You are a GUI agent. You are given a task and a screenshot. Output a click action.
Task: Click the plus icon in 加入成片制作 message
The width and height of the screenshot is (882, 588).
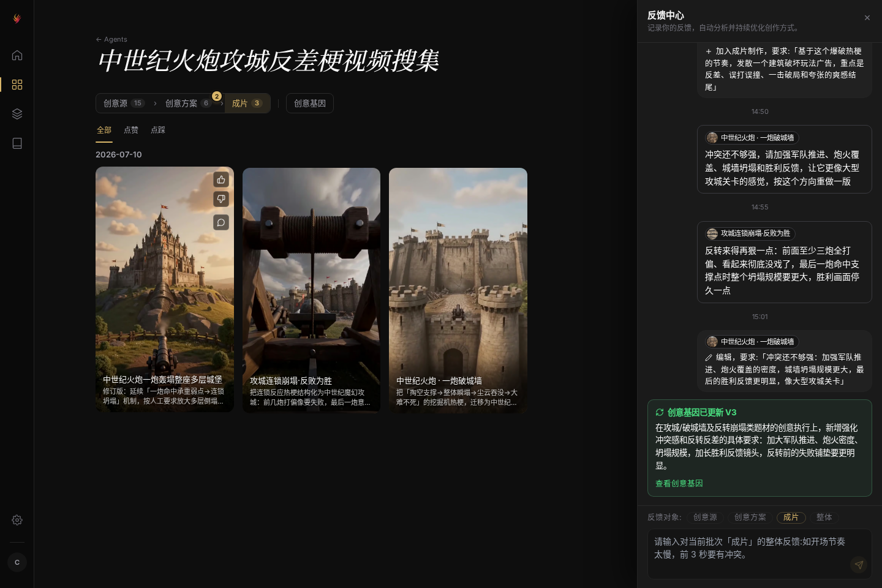(x=709, y=51)
